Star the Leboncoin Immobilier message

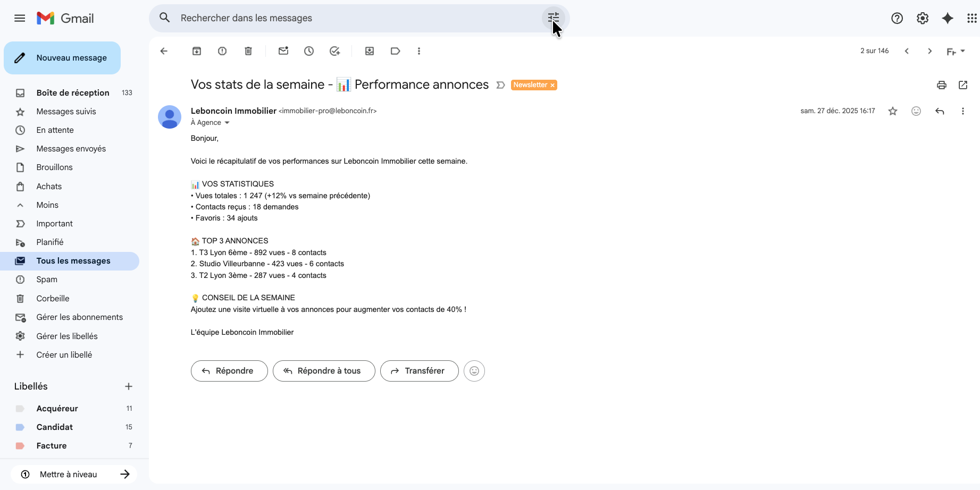[x=893, y=111]
